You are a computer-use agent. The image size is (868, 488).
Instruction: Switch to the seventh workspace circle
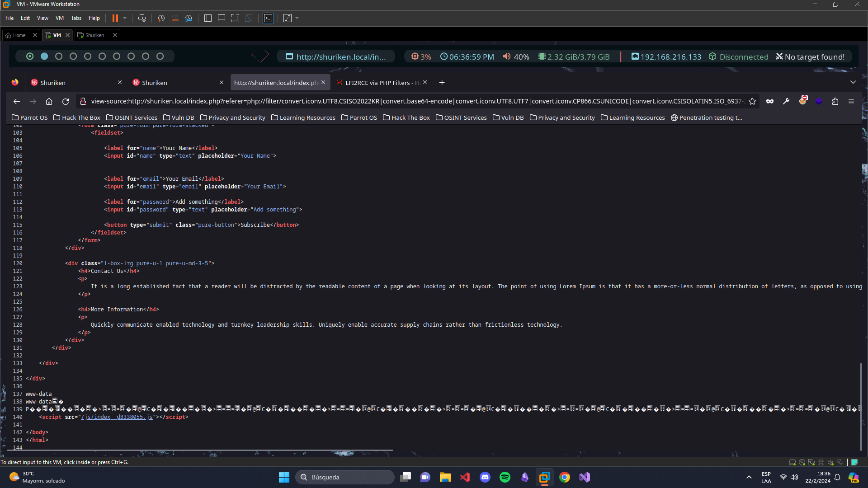[117, 56]
